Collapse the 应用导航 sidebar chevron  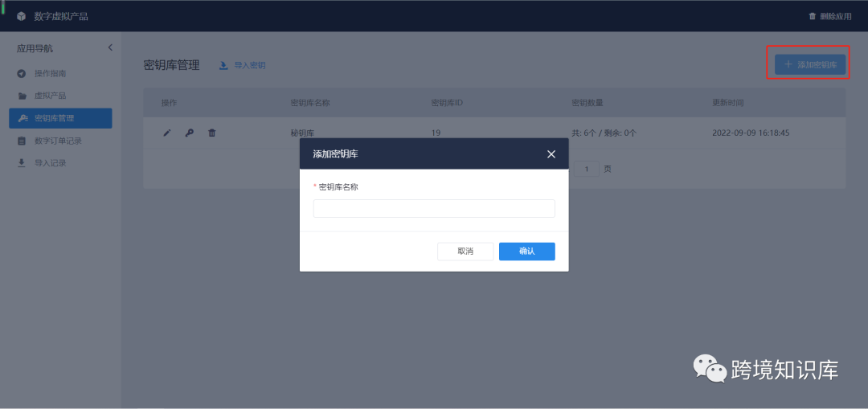point(109,47)
